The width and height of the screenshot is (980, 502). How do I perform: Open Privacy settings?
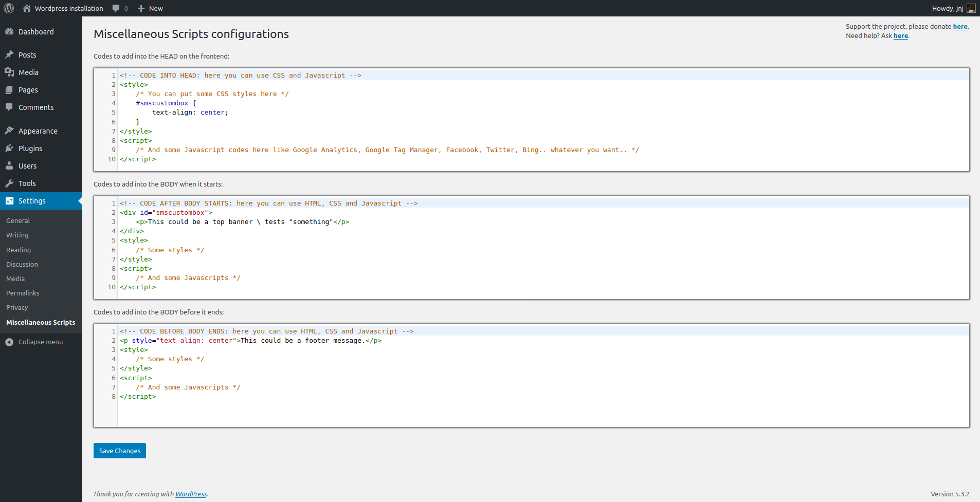pos(17,307)
